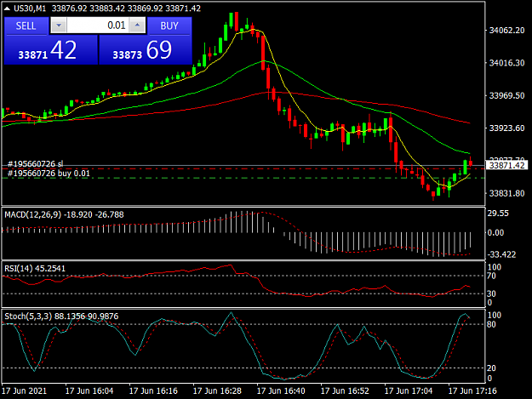
Task: Click the Stoch(5,3,3) indicator label
Action: tap(61, 316)
